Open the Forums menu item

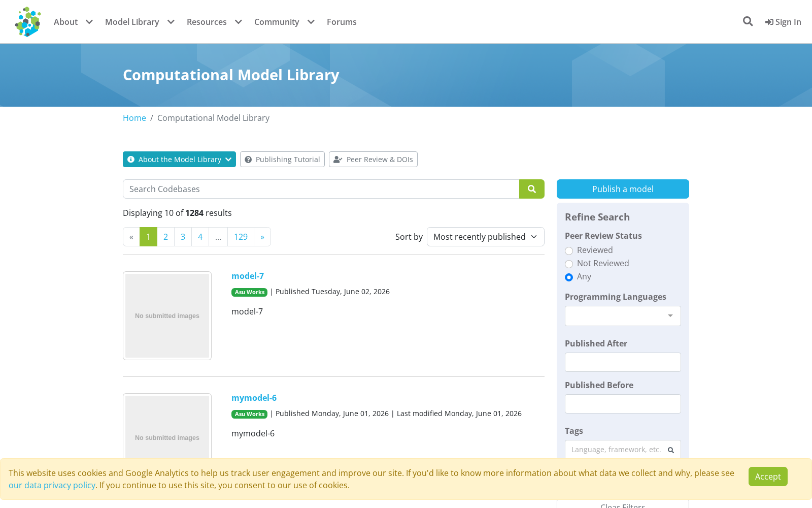(342, 22)
